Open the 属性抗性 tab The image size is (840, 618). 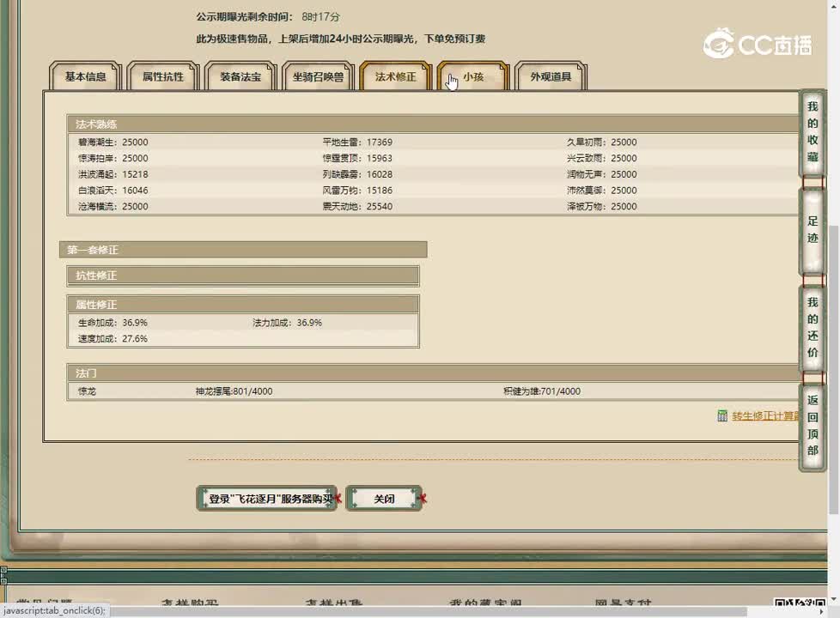pos(163,76)
